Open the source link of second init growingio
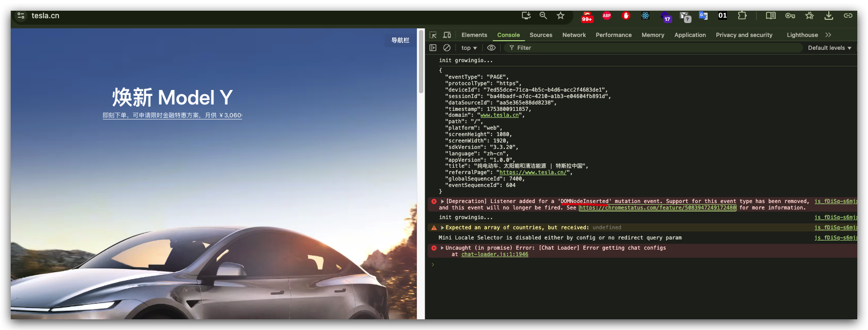The height and width of the screenshot is (330, 868). [x=835, y=217]
